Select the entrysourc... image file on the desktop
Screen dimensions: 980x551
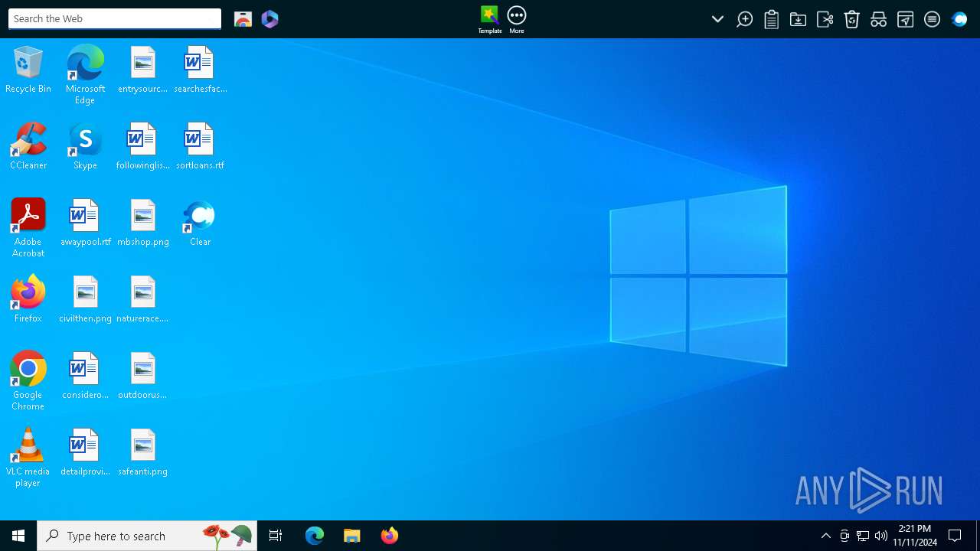click(x=142, y=69)
